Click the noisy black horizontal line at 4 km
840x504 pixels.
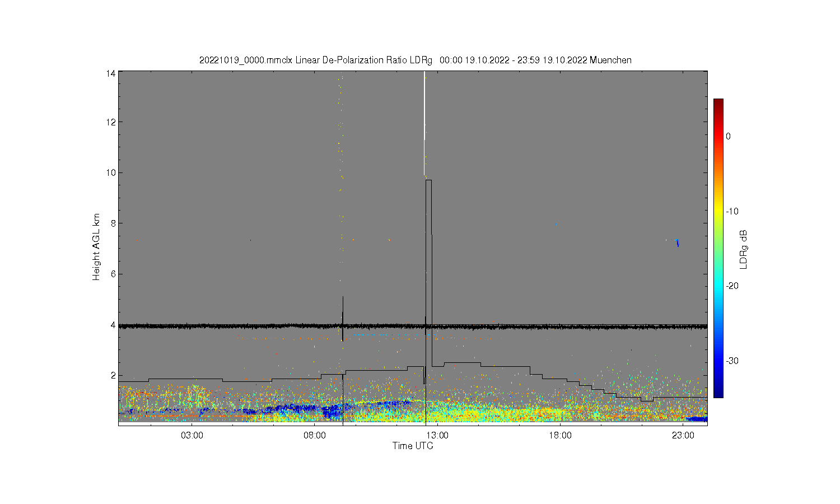pos(413,325)
